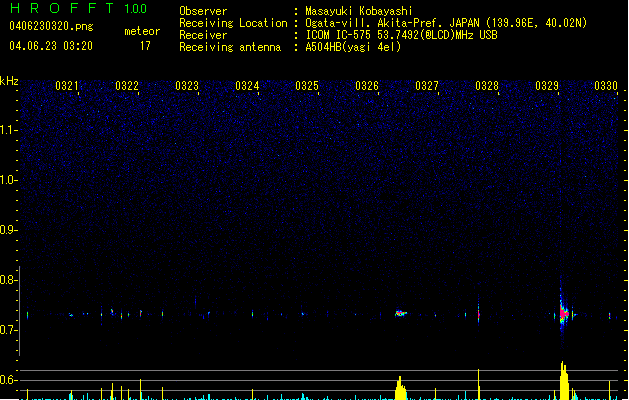Click antenna value A504HB(yagi 4el)

[x=353, y=47]
